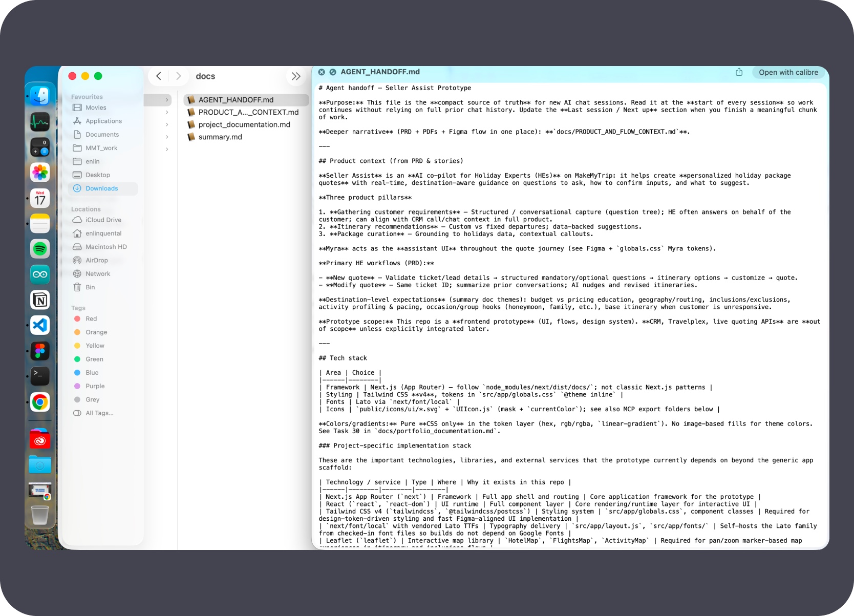Open the Calendar app in the Dock
This screenshot has height=616, width=854.
pyautogui.click(x=40, y=198)
